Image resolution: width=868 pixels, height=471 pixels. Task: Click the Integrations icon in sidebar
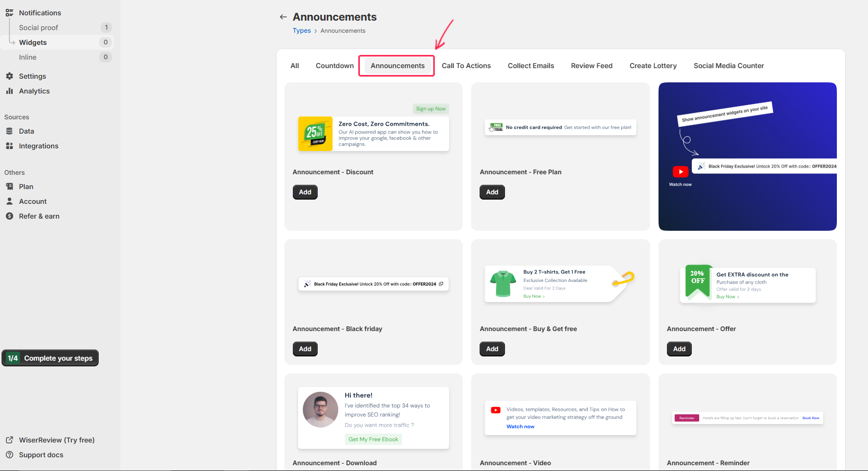pyautogui.click(x=9, y=146)
